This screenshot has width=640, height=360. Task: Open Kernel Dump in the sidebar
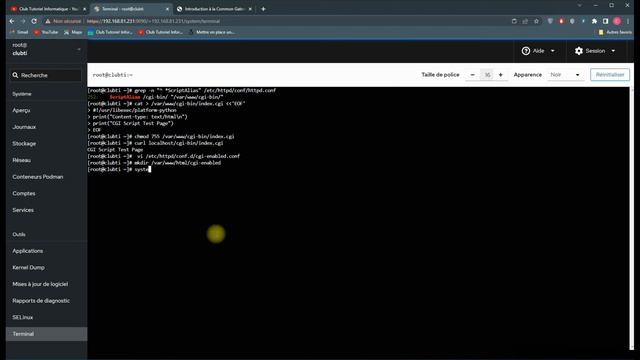click(28, 268)
